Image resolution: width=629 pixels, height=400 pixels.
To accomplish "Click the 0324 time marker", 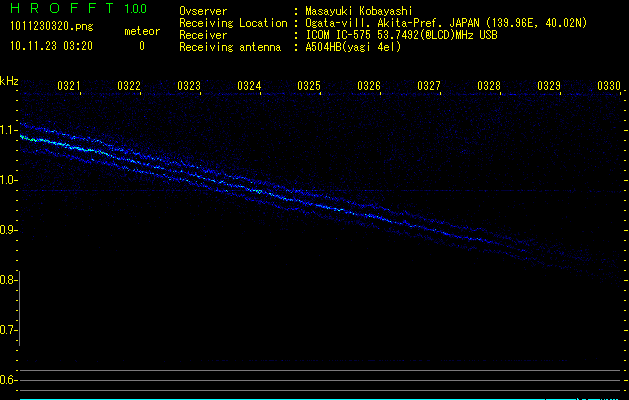I will click(249, 86).
